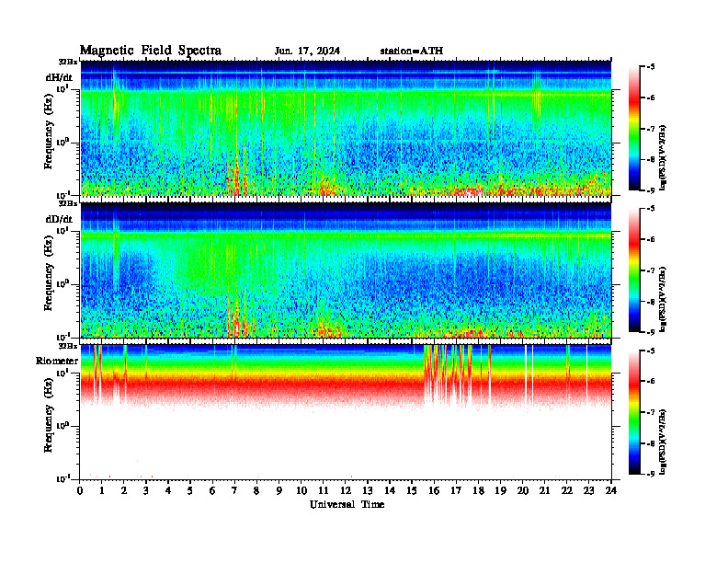Image resolution: width=728 pixels, height=563 pixels.
Task: Click the "11" hour tick label
Action: tap(324, 491)
